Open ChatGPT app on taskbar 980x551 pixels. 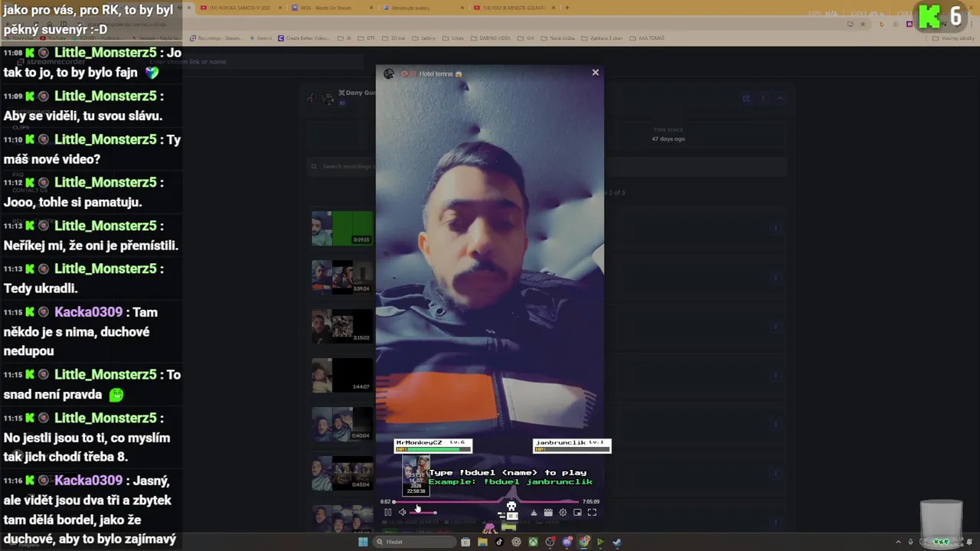tap(516, 542)
